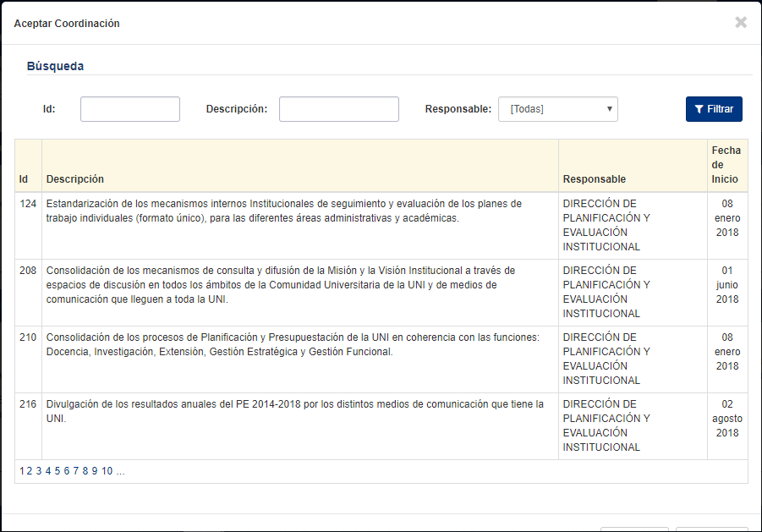
Task: Click the date 01 junio 2018
Action: coord(727,285)
